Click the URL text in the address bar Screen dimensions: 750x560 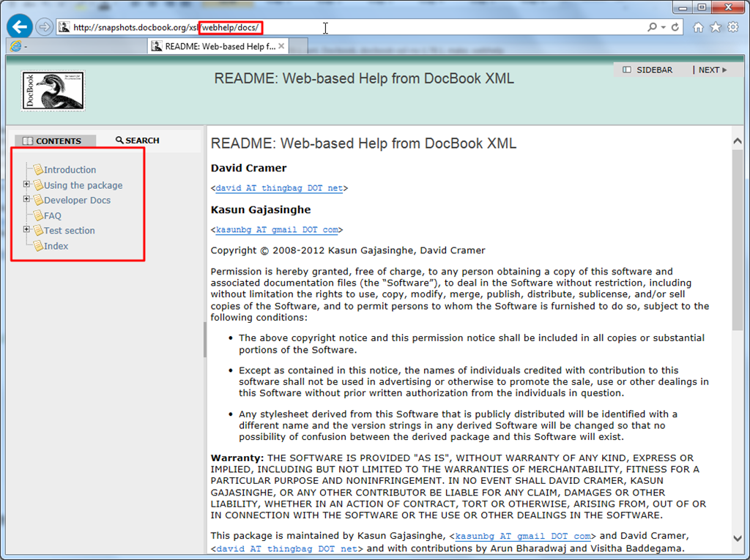click(x=166, y=28)
